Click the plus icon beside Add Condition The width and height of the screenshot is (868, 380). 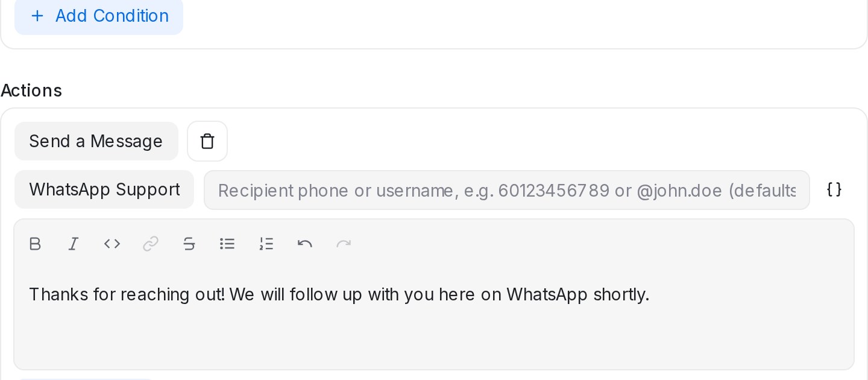pos(37,16)
